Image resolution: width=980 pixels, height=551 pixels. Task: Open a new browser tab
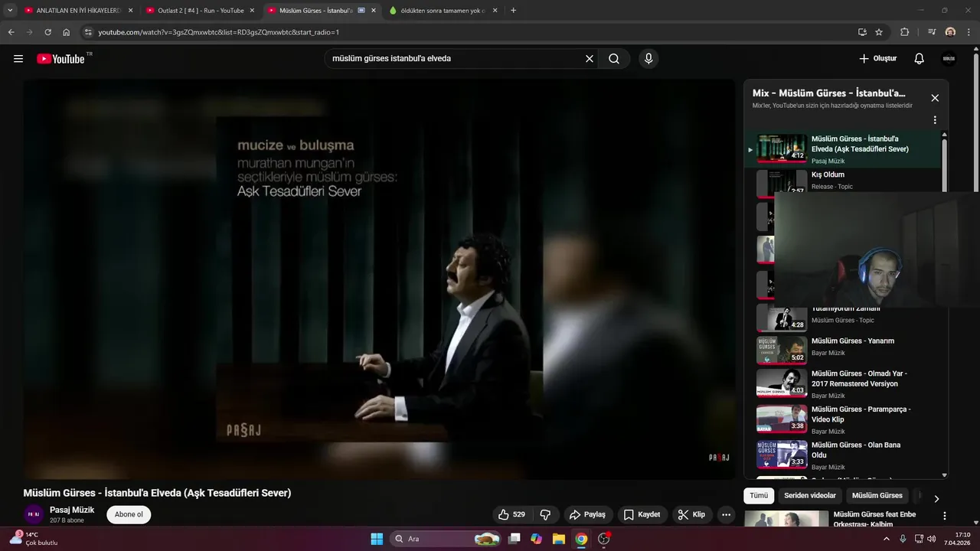coord(513,11)
